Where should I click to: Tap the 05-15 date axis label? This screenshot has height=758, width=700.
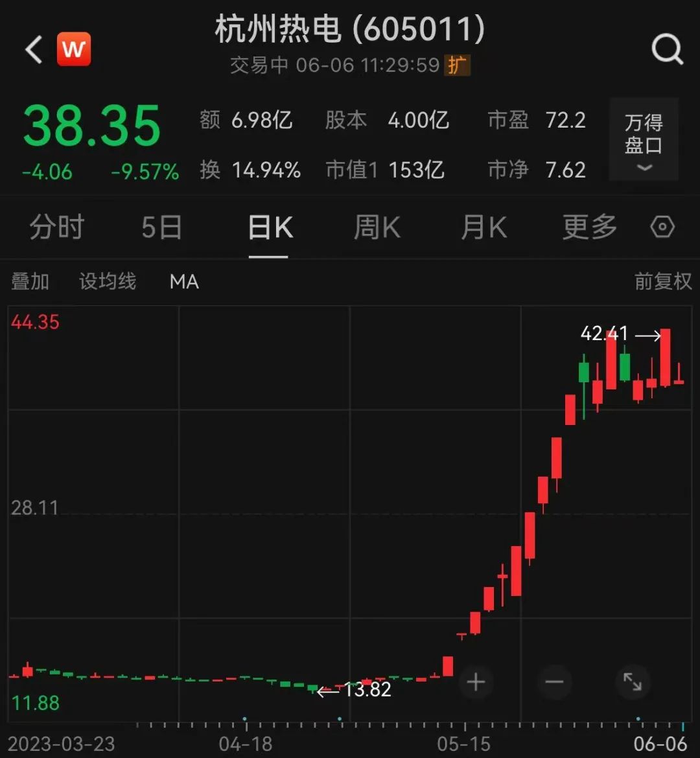coord(464,744)
